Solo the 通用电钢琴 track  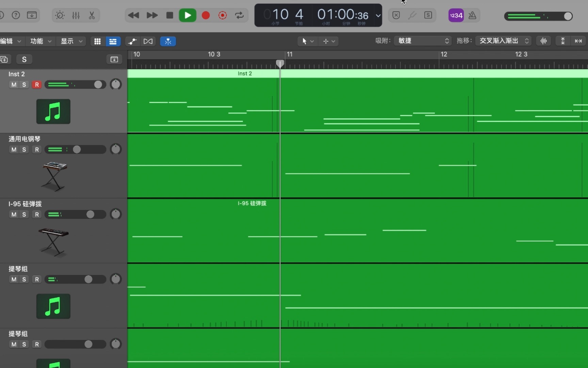pyautogui.click(x=24, y=150)
